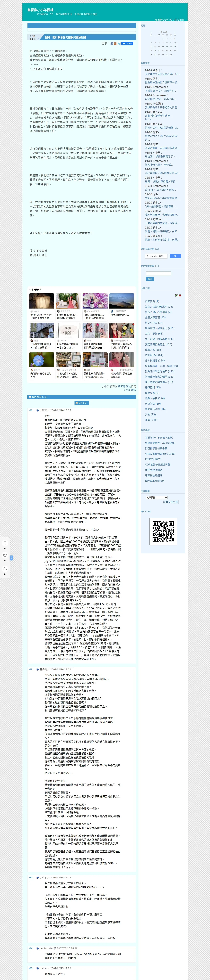Viewport: 210px width, 980px height.
Task: Open category 聖經無誤、解經原則 (215)
Action: (x=160, y=328)
